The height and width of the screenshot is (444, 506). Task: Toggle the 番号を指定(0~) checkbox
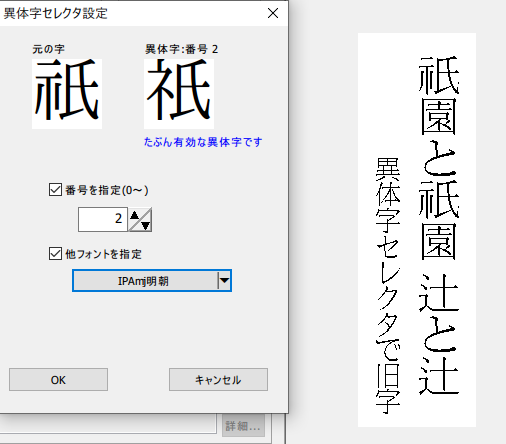(x=55, y=190)
